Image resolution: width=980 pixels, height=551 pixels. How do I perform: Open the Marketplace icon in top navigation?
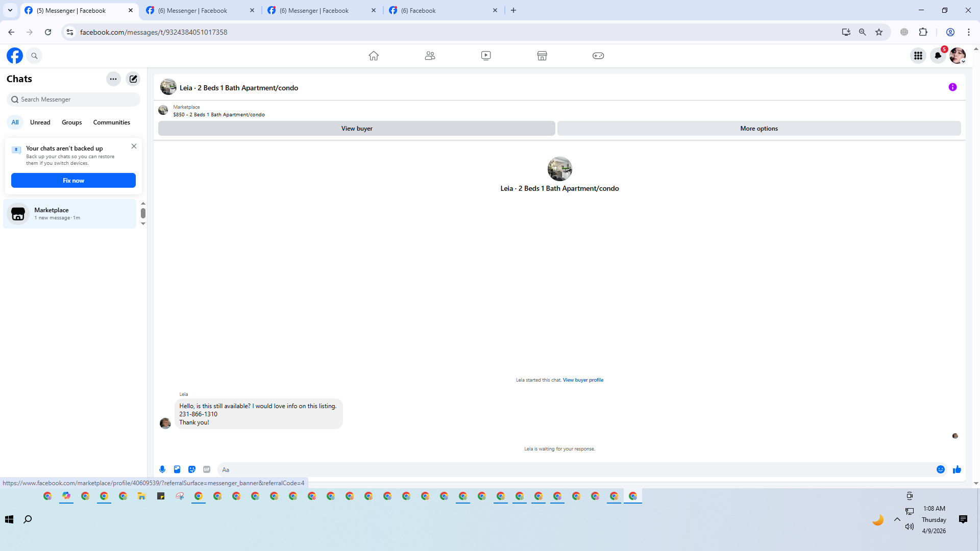[x=542, y=56]
